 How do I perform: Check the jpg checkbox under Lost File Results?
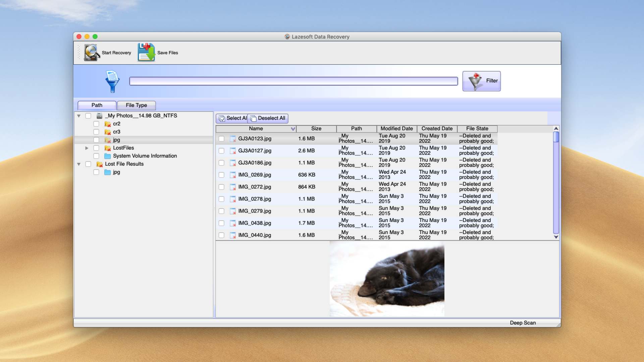click(96, 172)
